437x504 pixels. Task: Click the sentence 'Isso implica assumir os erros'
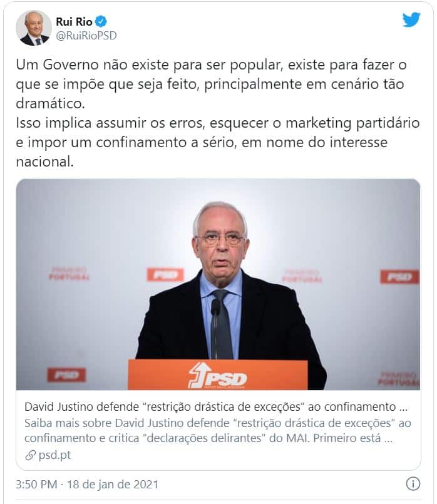(x=110, y=123)
